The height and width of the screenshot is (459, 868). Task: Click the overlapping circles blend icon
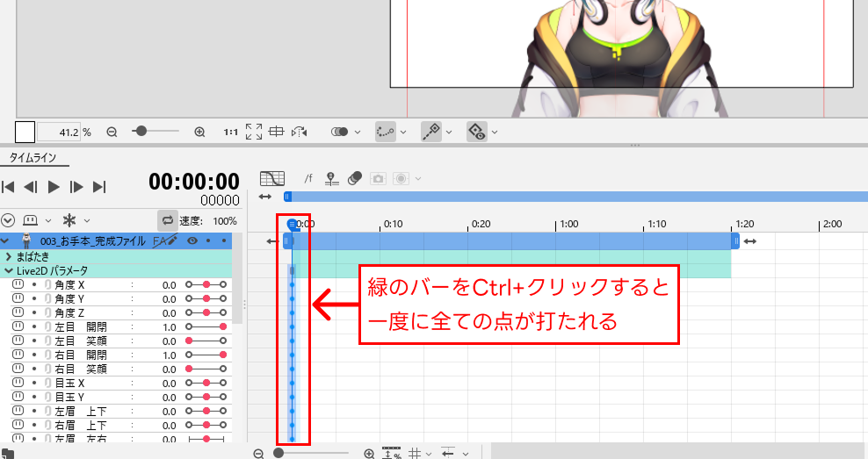click(x=355, y=178)
